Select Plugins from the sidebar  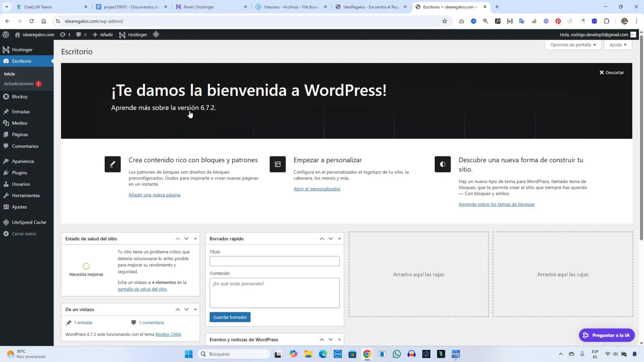(19, 172)
